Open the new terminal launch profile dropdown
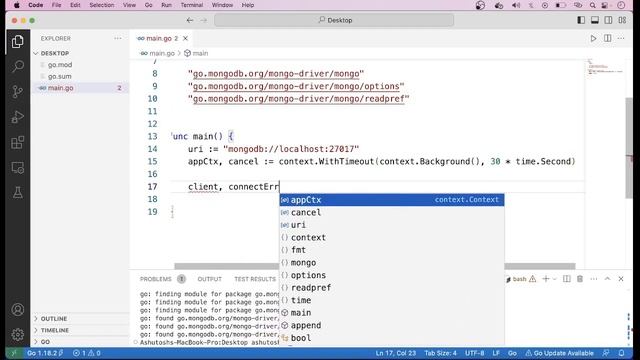 pos(554,279)
